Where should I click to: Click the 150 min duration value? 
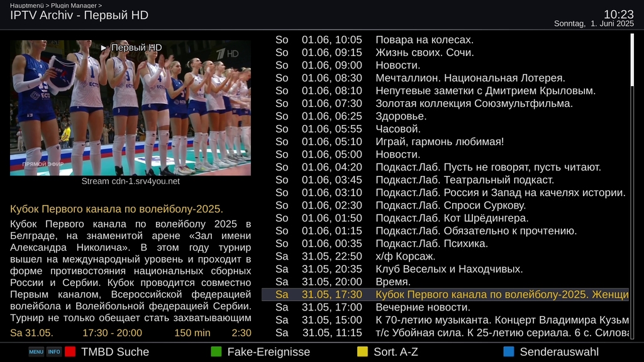click(192, 333)
